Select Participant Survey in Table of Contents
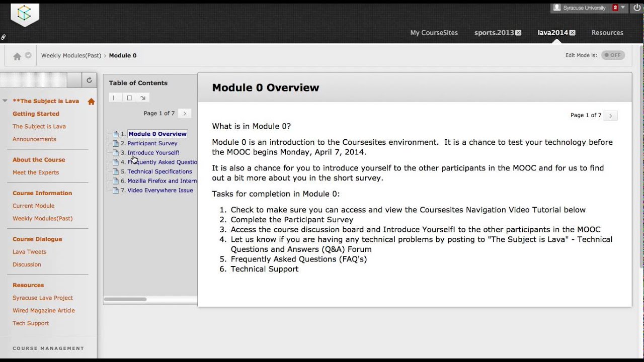 (x=152, y=143)
